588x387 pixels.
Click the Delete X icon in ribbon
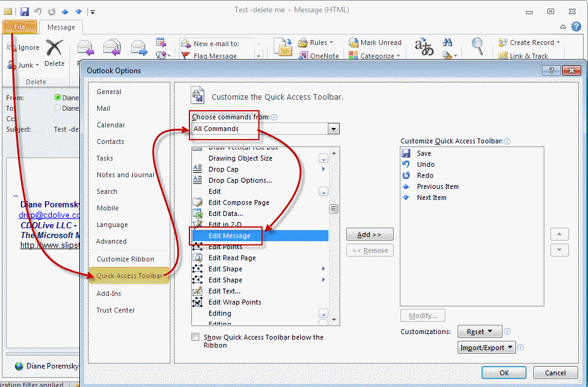(54, 48)
